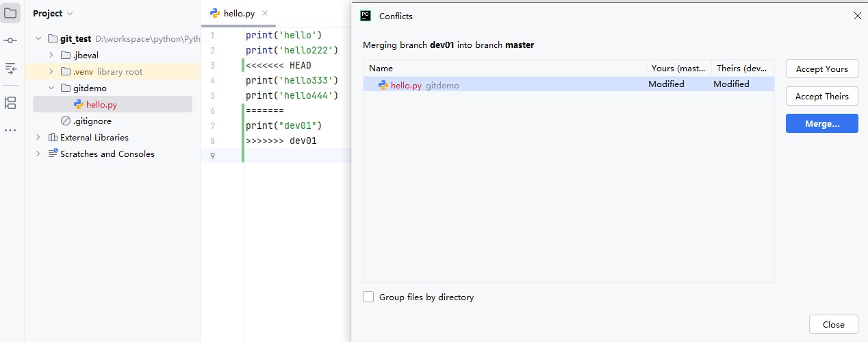Image resolution: width=868 pixels, height=342 pixels.
Task: Expand Scratches and Consoles node
Action: (x=38, y=154)
